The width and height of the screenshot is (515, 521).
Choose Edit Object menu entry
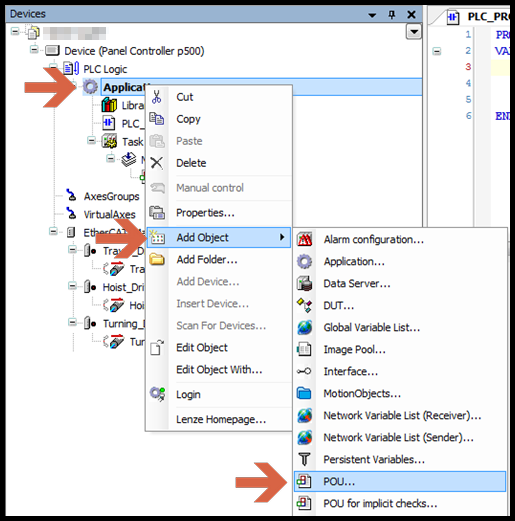pos(219,347)
